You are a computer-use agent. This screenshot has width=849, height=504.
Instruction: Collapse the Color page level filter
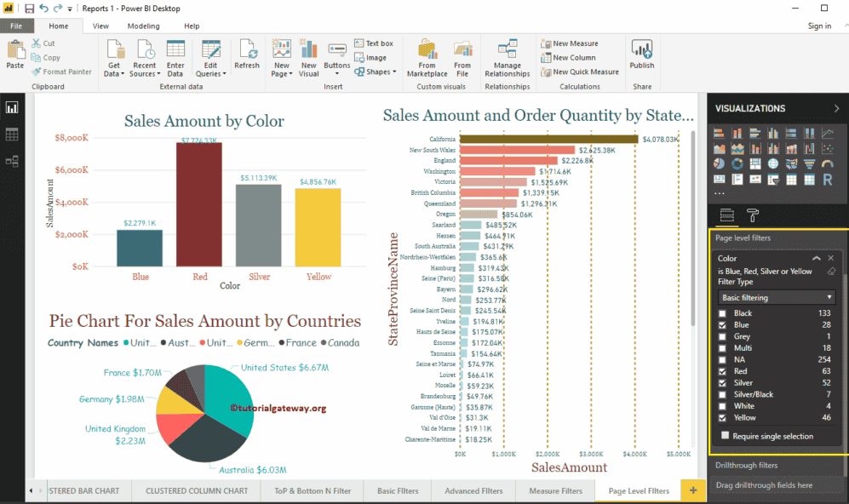pos(816,258)
